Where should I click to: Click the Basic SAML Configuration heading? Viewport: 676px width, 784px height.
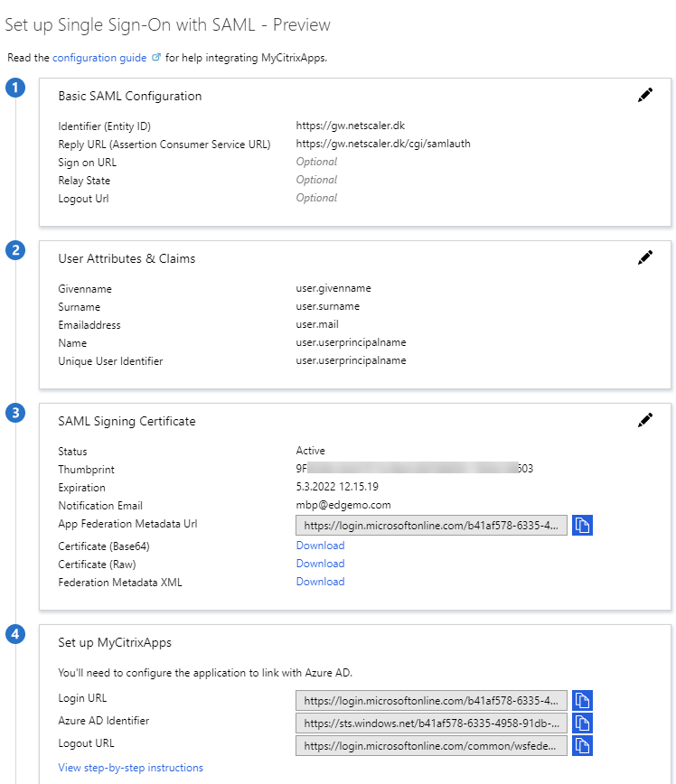(x=129, y=96)
